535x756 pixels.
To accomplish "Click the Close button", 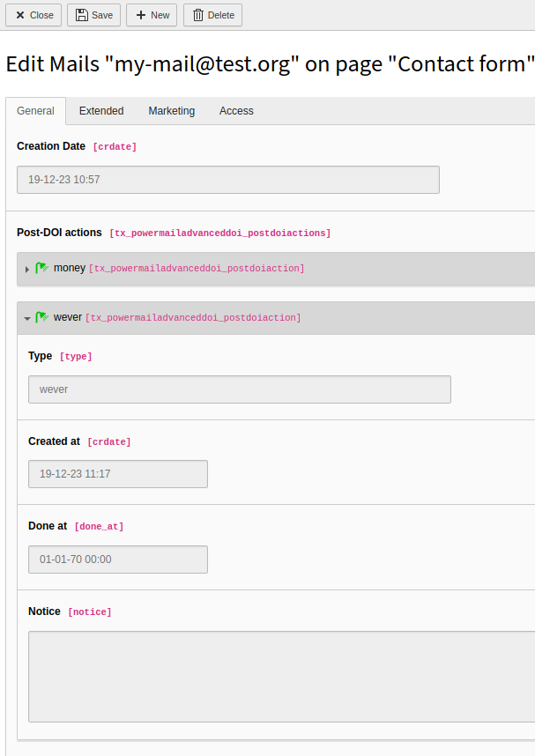I will pyautogui.click(x=33, y=15).
